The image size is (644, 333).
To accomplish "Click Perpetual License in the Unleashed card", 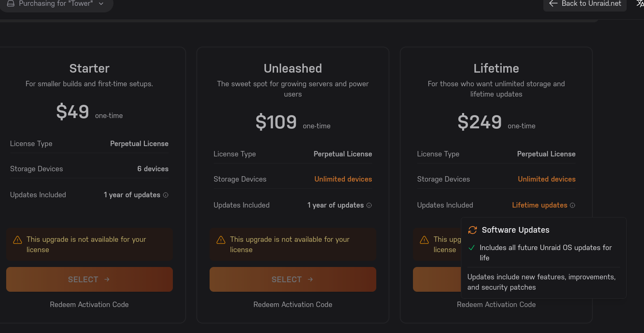I will pos(343,154).
